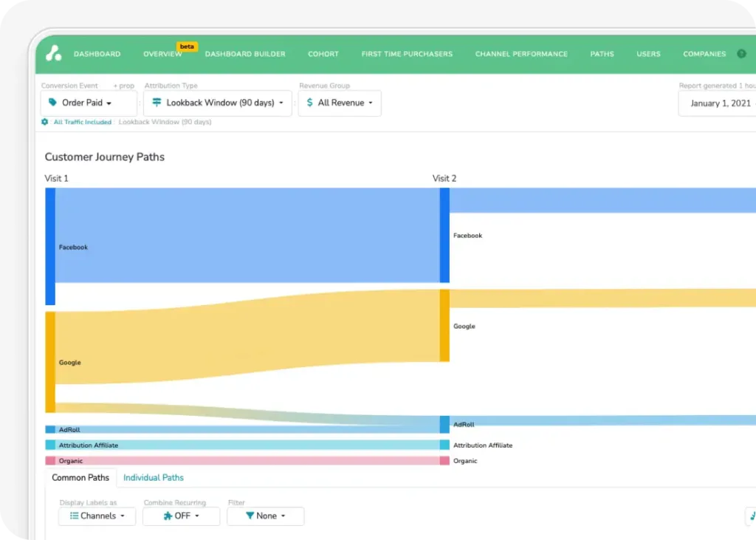756x540 pixels.
Task: Click the All Traffic Included link
Action: (x=82, y=122)
